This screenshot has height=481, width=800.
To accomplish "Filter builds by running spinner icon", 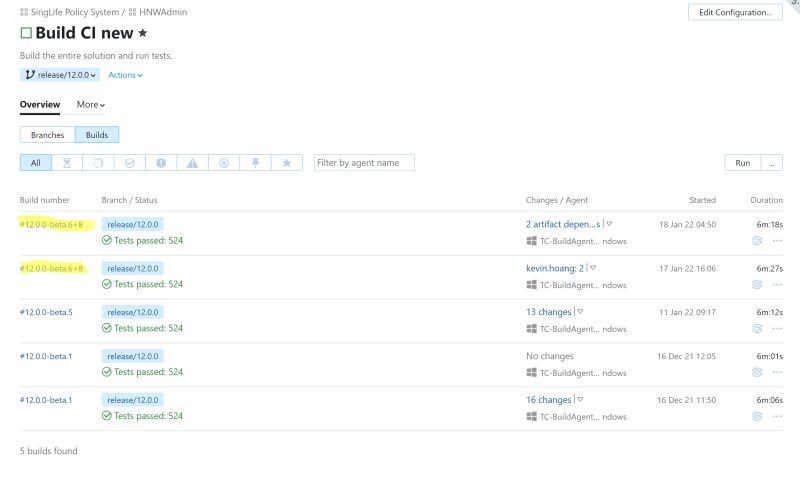I will [x=98, y=163].
